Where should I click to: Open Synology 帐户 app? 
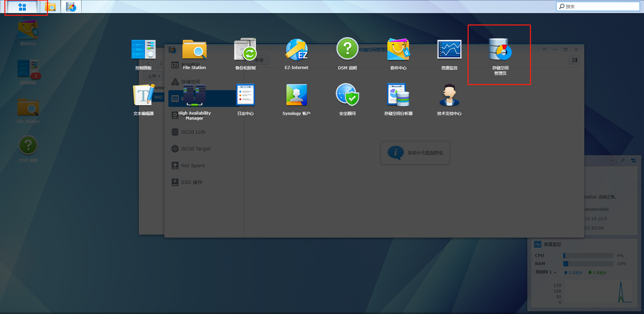coord(297,100)
